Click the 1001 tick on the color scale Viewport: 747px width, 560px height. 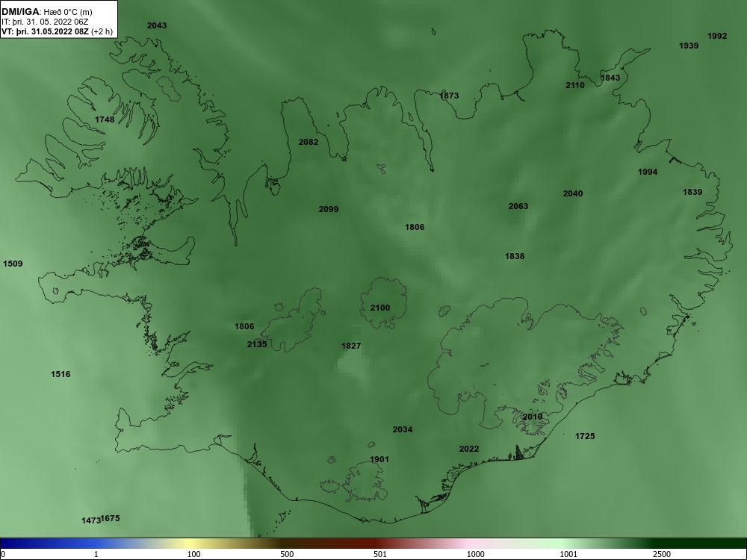click(x=568, y=554)
